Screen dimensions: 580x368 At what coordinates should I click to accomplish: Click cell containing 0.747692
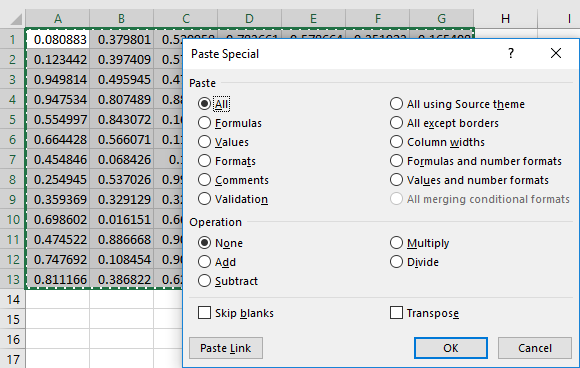pos(58,259)
